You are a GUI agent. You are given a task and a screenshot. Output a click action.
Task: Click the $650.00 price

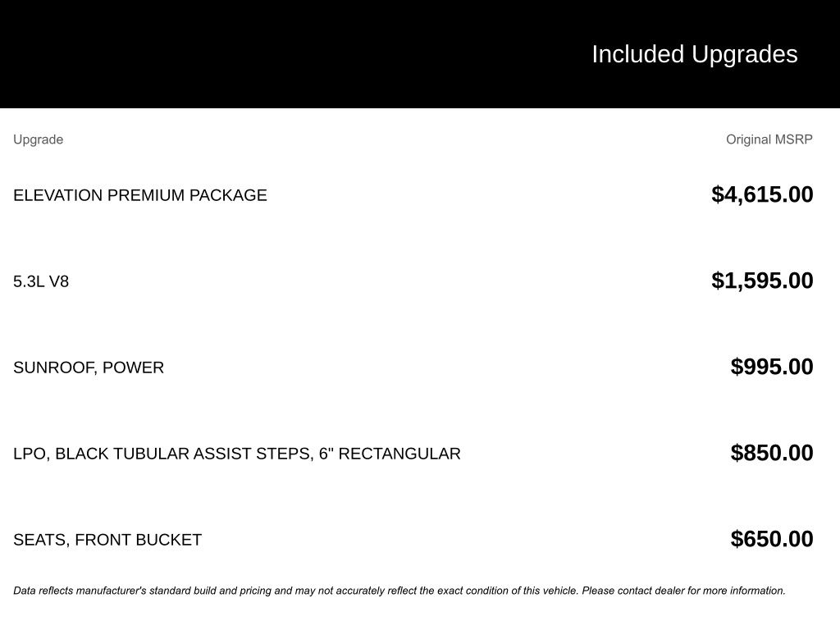[772, 539]
